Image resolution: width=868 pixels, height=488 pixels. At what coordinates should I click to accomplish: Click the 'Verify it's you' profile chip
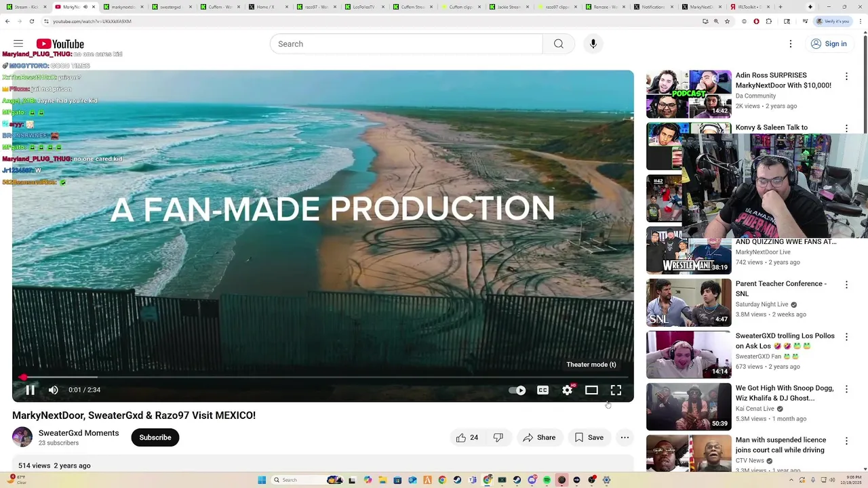832,21
